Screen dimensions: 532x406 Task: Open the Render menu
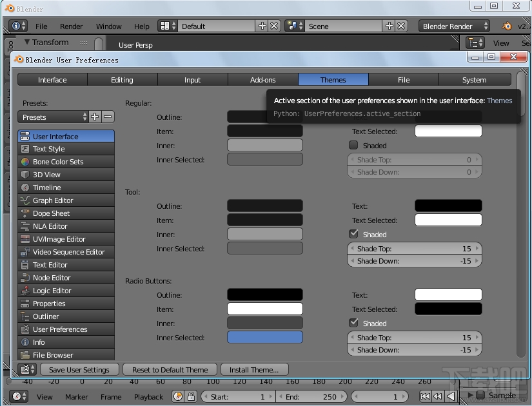click(x=71, y=26)
